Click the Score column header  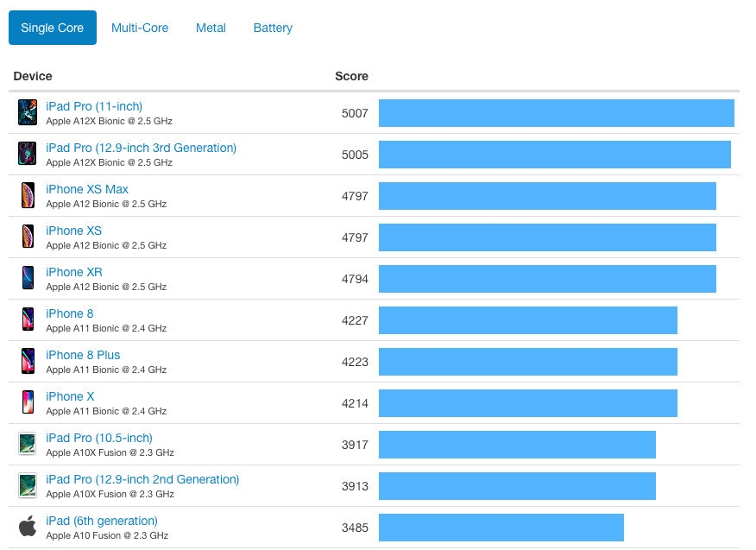351,76
